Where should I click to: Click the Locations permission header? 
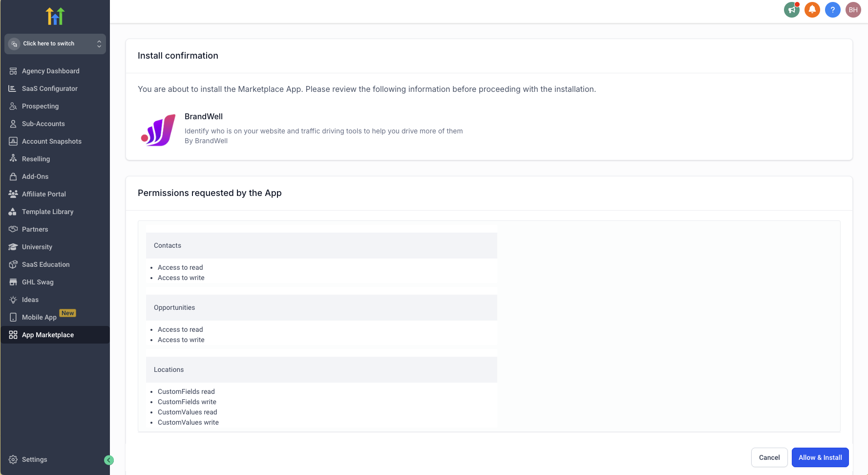click(x=321, y=369)
